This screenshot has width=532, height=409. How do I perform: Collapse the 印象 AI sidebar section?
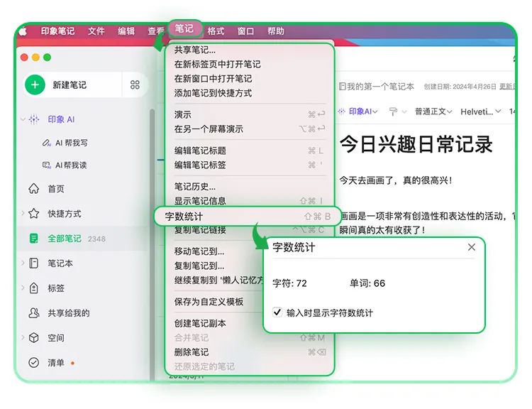click(x=23, y=119)
